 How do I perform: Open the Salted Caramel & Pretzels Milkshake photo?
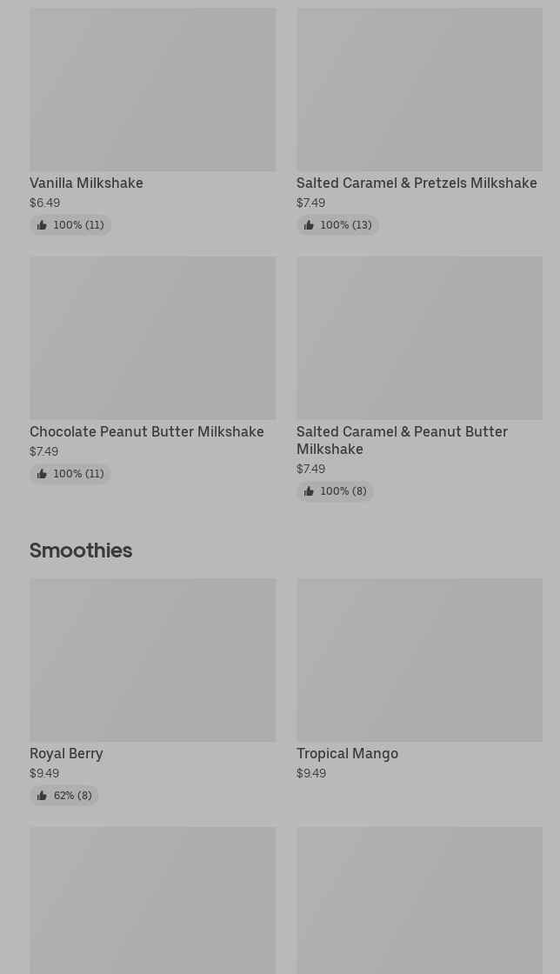419,90
